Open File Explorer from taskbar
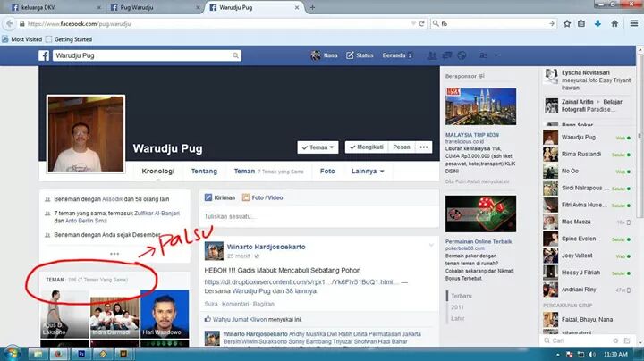Viewport: 644px width, 361px height. coord(38,354)
